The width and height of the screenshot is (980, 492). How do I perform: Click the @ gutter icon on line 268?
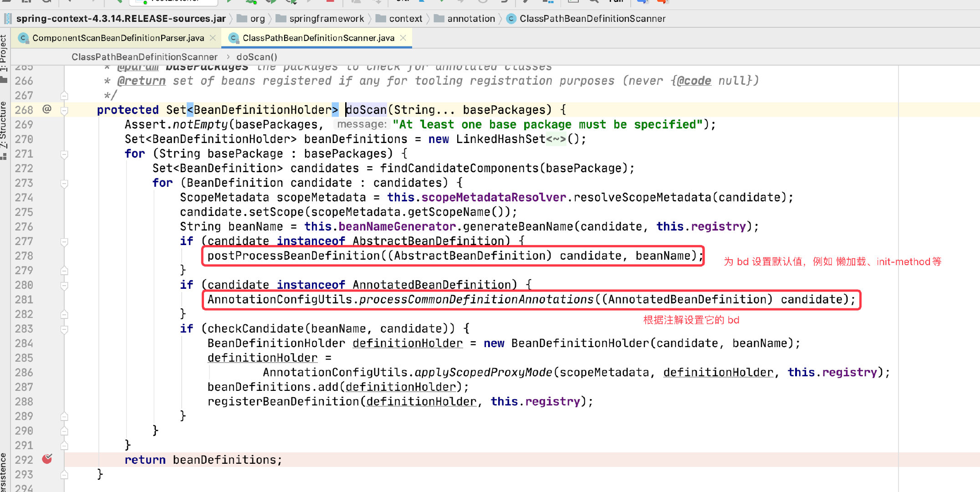pos(46,109)
